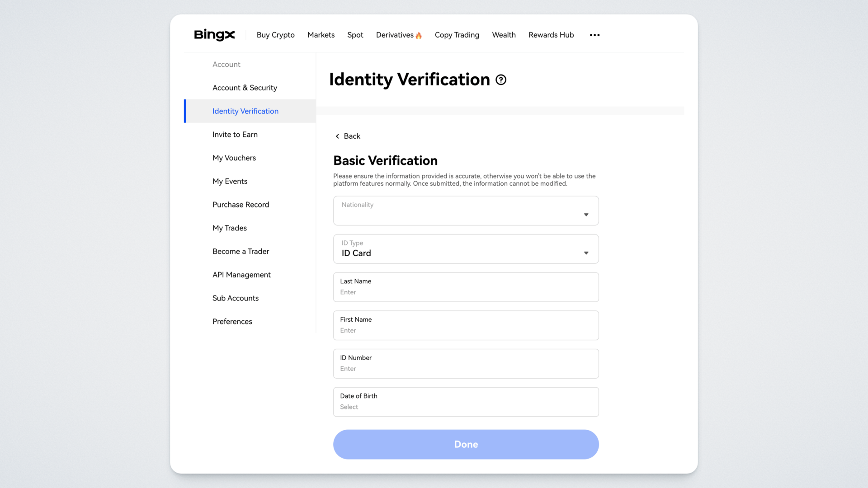Viewport: 868px width, 488px height.
Task: Click the Back link
Action: pyautogui.click(x=352, y=136)
